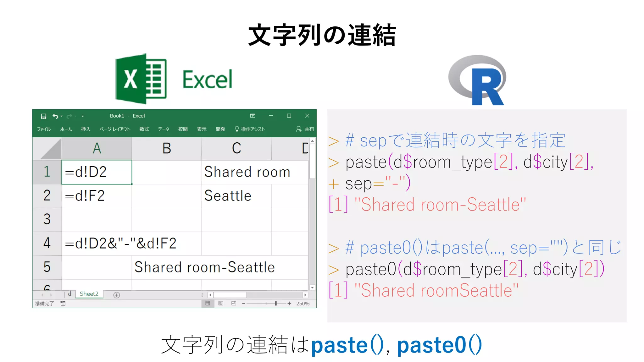Select row 4 header
644x362 pixels.
47,244
